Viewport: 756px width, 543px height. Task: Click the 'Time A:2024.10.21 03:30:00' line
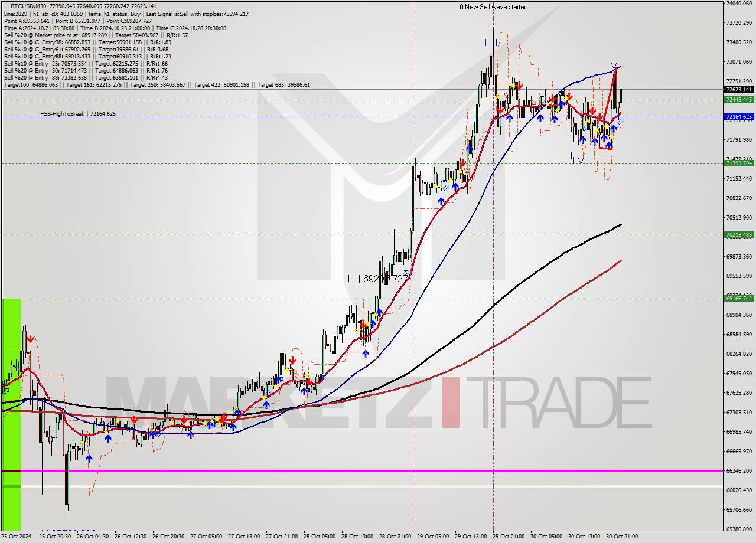115,28
